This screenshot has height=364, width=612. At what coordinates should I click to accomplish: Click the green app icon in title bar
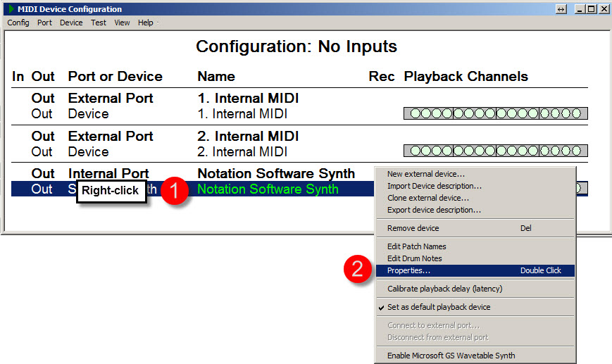11,9
